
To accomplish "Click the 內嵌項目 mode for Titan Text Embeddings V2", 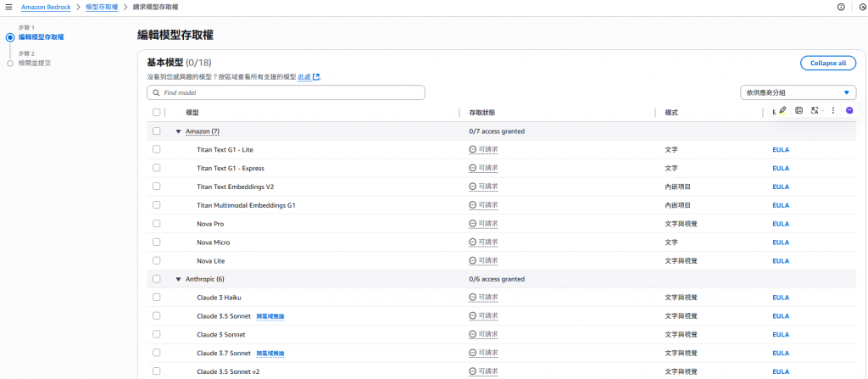I will 677,187.
